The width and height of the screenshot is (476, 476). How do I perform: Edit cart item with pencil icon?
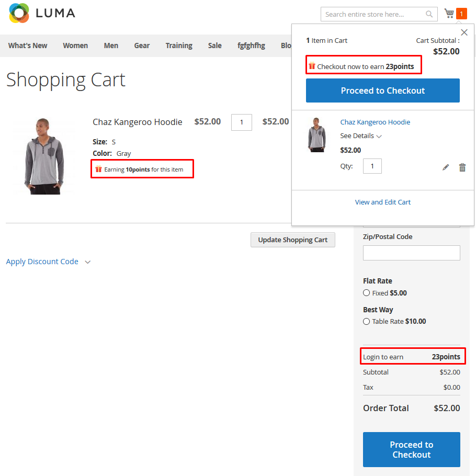(446, 167)
